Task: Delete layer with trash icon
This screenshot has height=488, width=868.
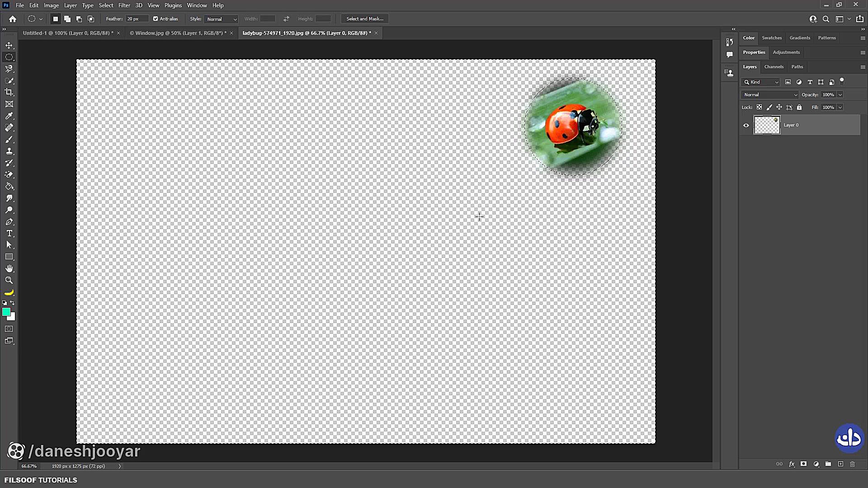Action: [853, 464]
